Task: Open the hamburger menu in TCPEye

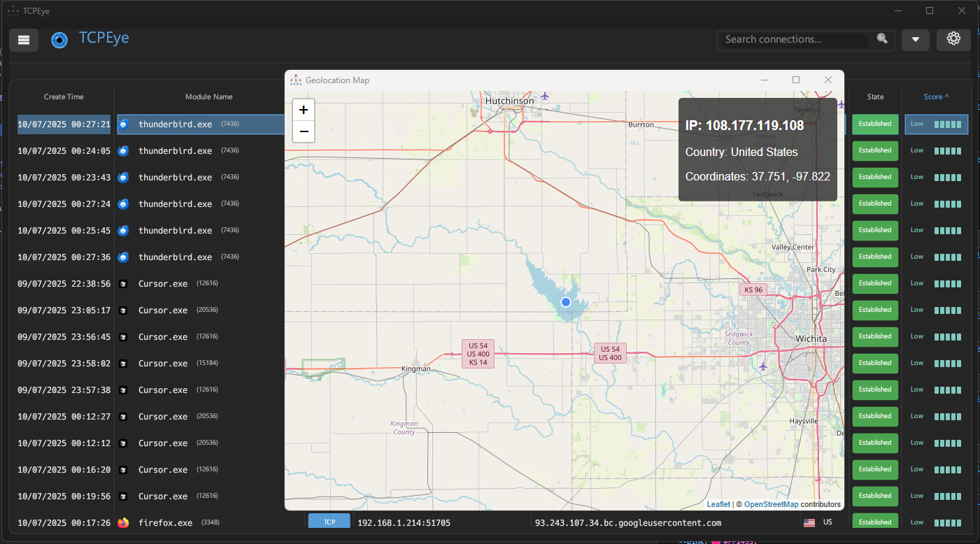Action: tap(24, 40)
